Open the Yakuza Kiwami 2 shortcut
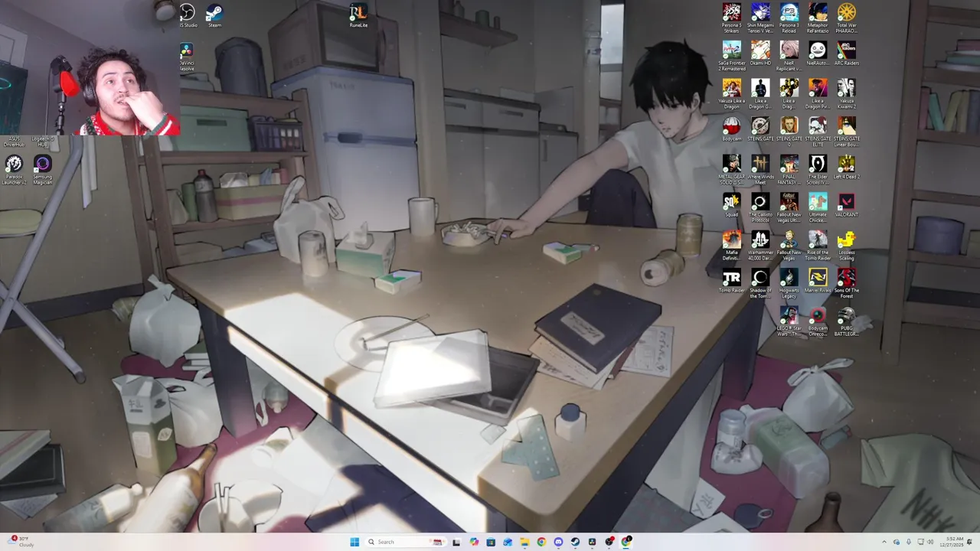 (846, 93)
